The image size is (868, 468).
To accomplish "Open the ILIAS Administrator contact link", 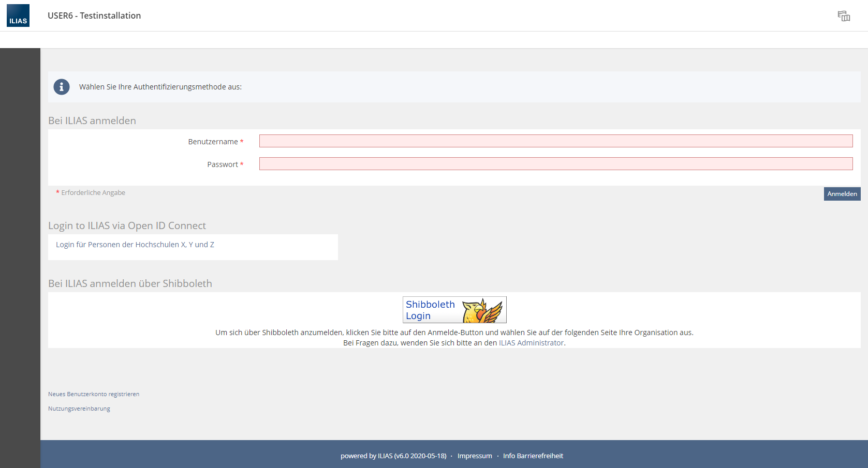I will 531,343.
